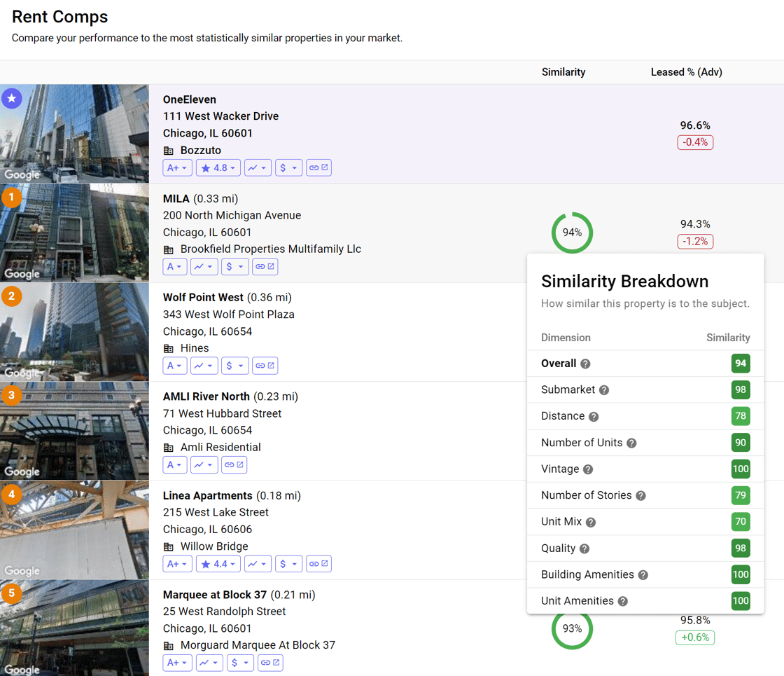
Task: Open the trend chart dropdown for MILA
Action: pos(204,267)
